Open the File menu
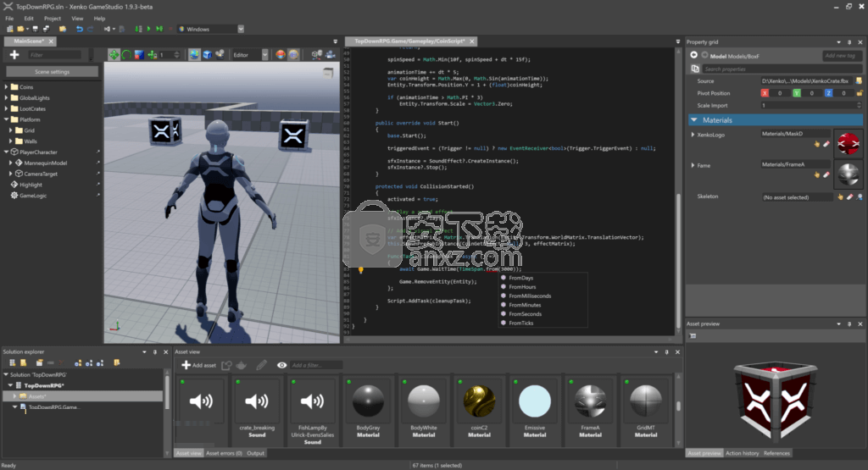868x470 pixels. pos(9,19)
